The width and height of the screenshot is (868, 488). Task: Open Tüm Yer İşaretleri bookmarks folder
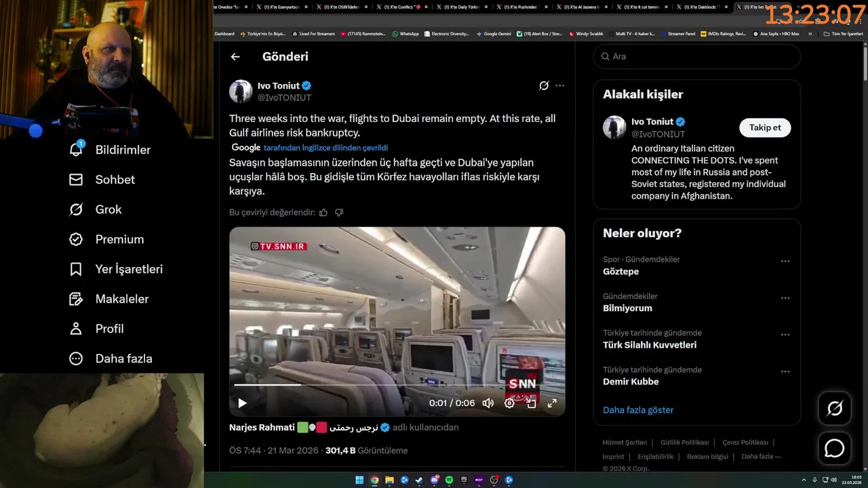tap(844, 33)
